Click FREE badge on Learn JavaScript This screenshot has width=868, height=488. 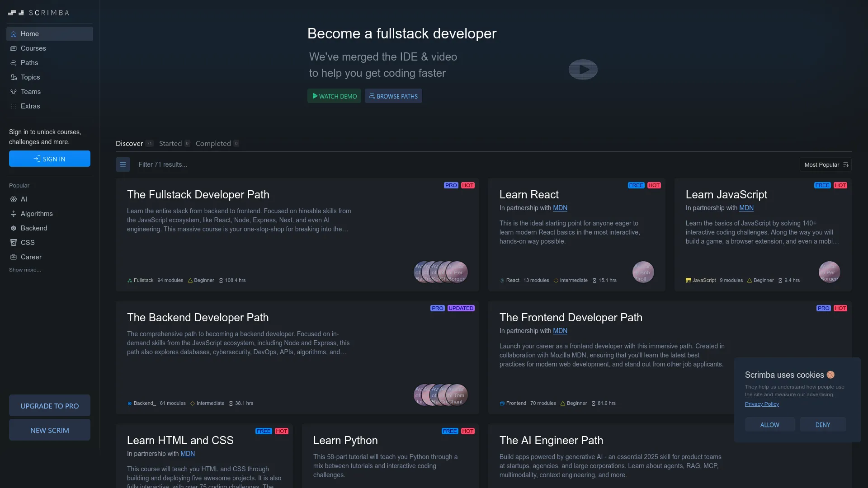[822, 185]
